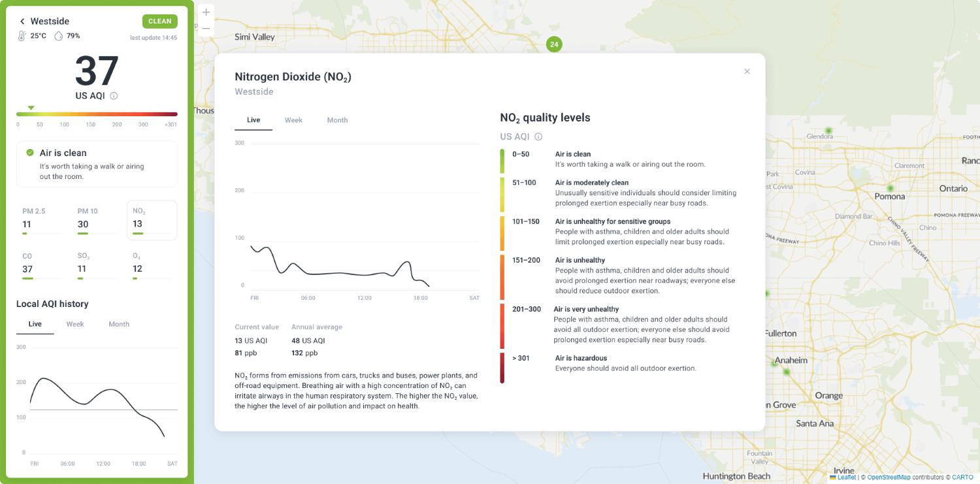Click the green 24 map marker

(554, 44)
